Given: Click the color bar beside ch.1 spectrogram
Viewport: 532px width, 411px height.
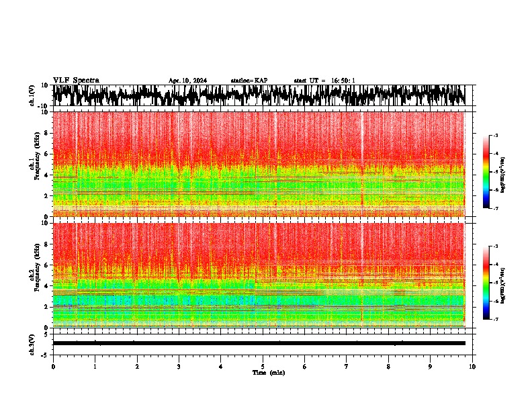Looking at the screenshot, I should point(486,172).
